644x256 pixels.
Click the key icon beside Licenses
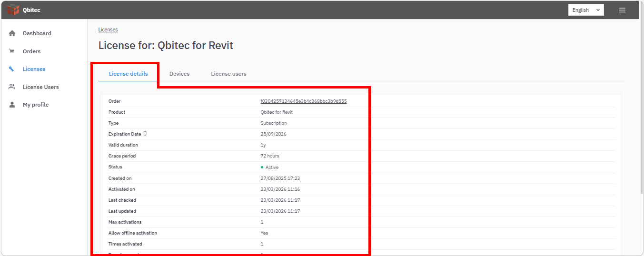pyautogui.click(x=12, y=69)
